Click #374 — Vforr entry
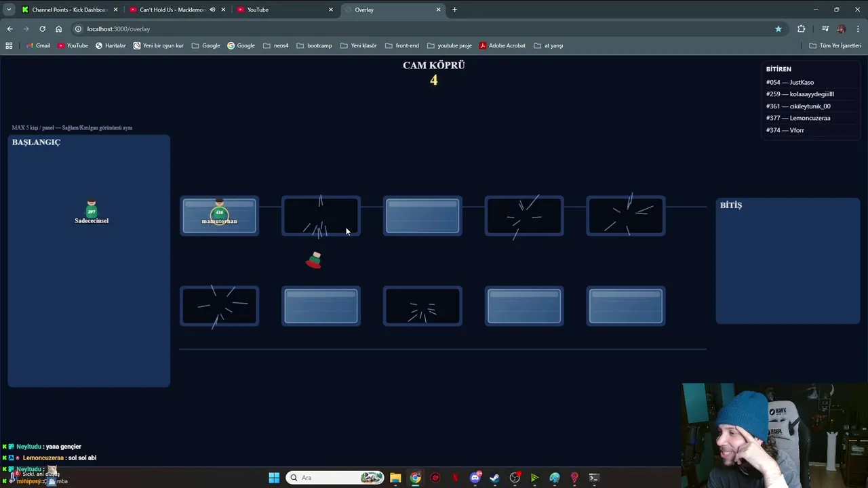This screenshot has width=868, height=488. click(785, 130)
